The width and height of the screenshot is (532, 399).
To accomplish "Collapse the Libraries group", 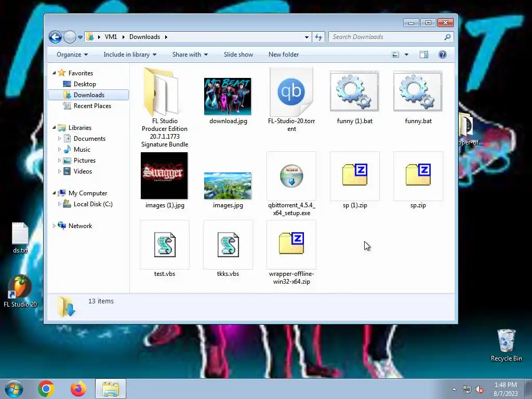I will click(x=54, y=128).
